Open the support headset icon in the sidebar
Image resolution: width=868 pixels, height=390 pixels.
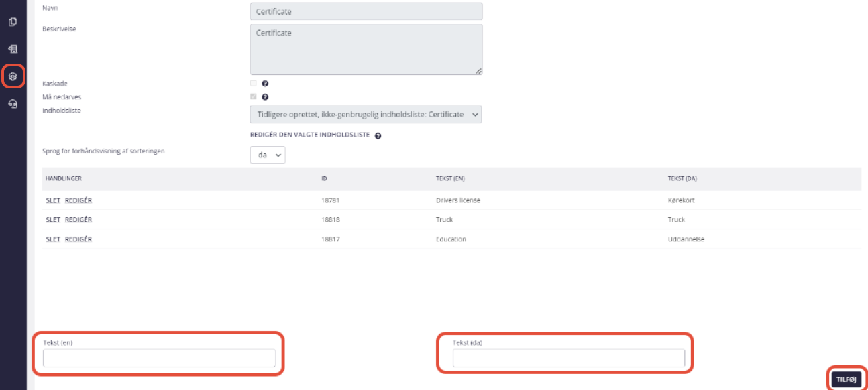click(12, 104)
